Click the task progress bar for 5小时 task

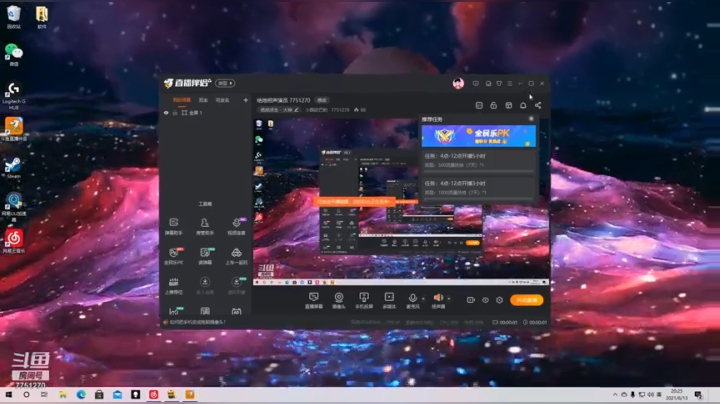click(x=478, y=171)
